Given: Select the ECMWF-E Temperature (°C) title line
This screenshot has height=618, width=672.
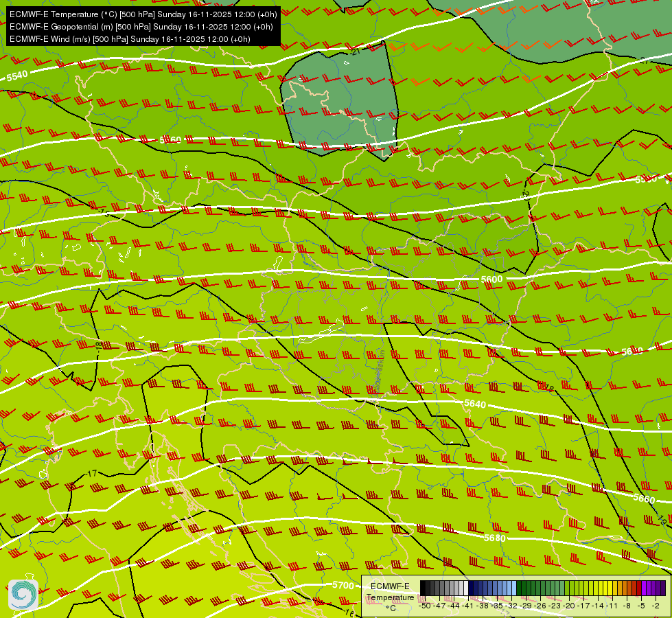Looking at the screenshot, I should tap(143, 14).
